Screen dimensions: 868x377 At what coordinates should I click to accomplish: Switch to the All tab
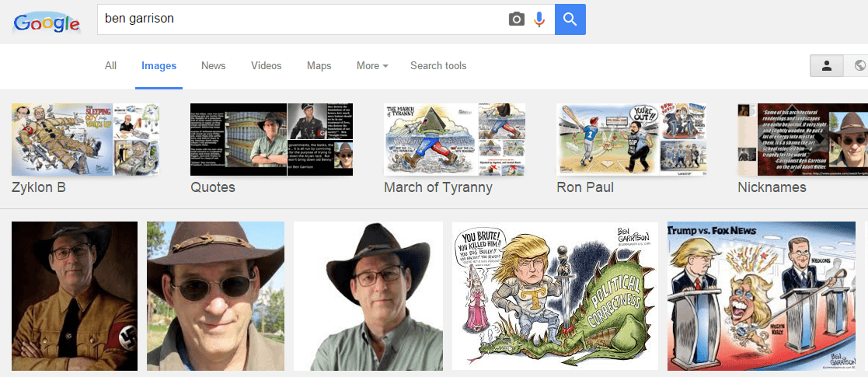(x=110, y=66)
